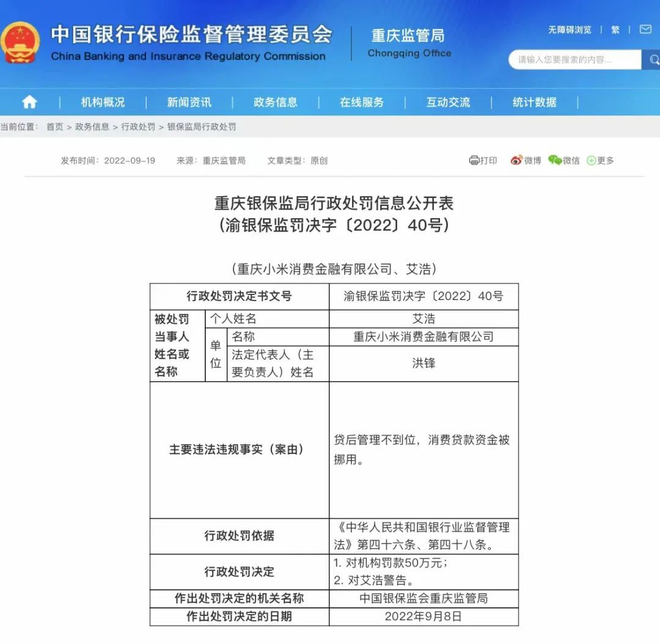Click the label 作出处罚决定的日期
This screenshot has width=660, height=644.
click(x=239, y=617)
